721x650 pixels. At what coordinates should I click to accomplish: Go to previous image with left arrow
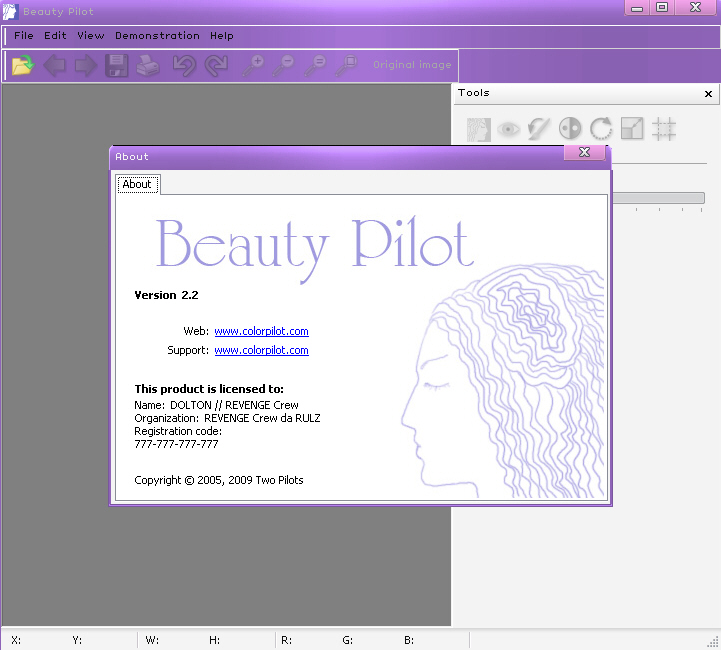coord(54,65)
